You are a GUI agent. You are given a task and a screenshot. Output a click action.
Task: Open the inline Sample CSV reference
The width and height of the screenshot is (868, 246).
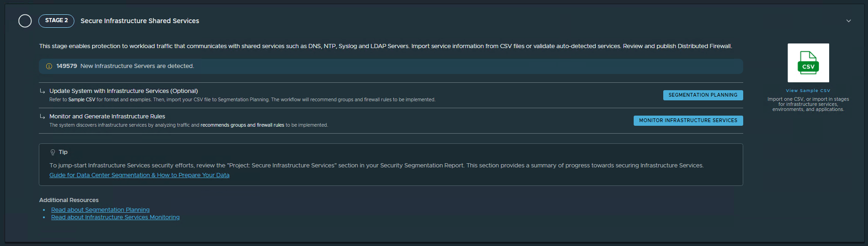pos(82,100)
